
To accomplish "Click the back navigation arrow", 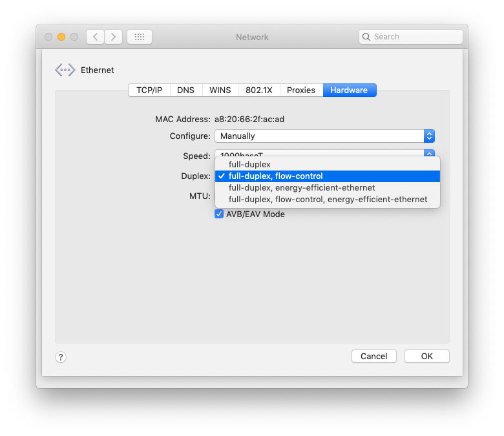I will click(x=95, y=37).
